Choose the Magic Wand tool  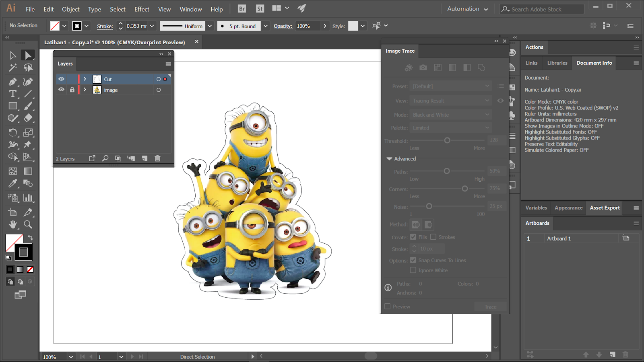[x=12, y=68]
